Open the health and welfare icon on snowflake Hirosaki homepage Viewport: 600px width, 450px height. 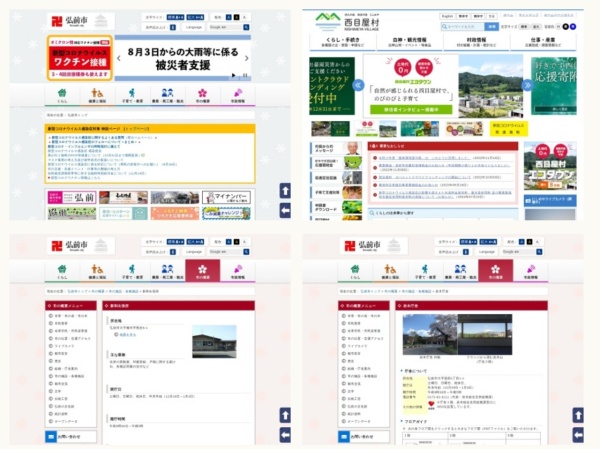[97, 95]
